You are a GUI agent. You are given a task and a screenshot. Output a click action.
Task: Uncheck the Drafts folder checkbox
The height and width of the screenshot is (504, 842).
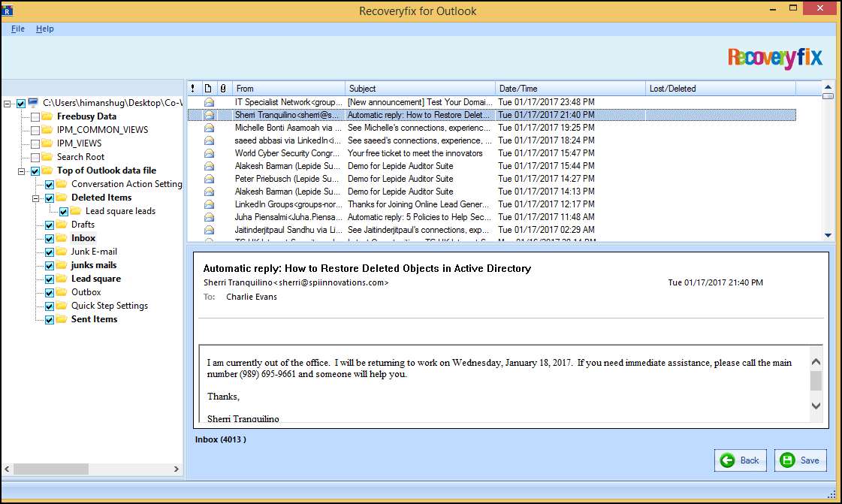(x=50, y=225)
